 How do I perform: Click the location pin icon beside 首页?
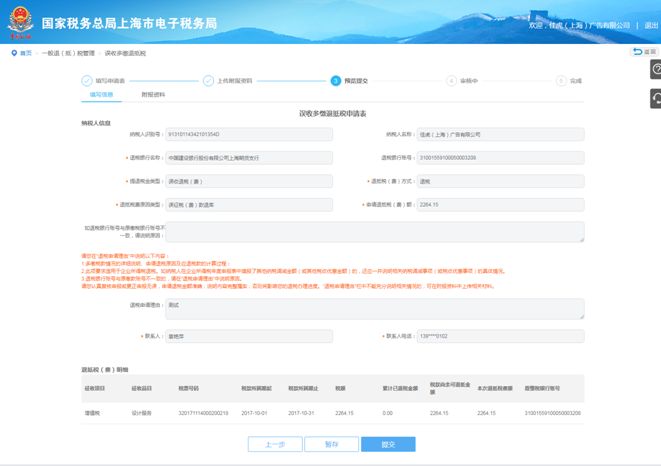(x=13, y=52)
